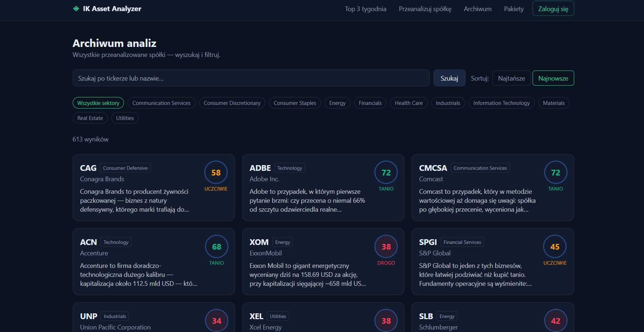The width and height of the screenshot is (644, 332).
Task: Sort results by Najnowsze
Action: pos(553,78)
